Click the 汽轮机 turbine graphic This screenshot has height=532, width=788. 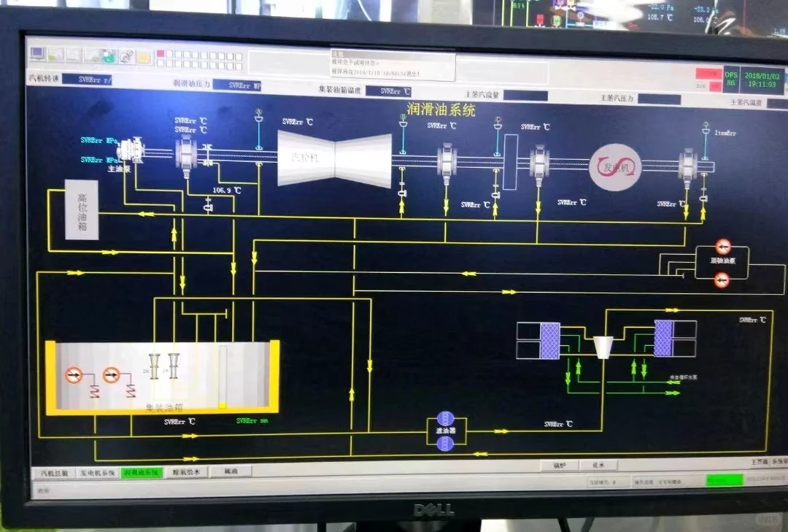point(335,158)
